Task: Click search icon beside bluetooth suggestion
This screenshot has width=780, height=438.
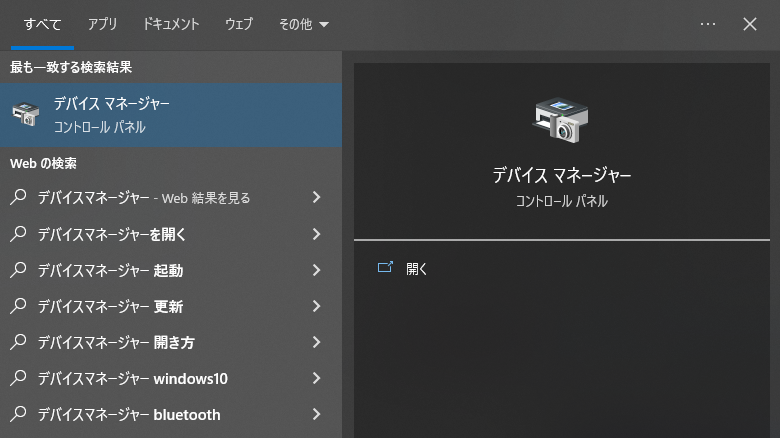Action: pyautogui.click(x=18, y=414)
